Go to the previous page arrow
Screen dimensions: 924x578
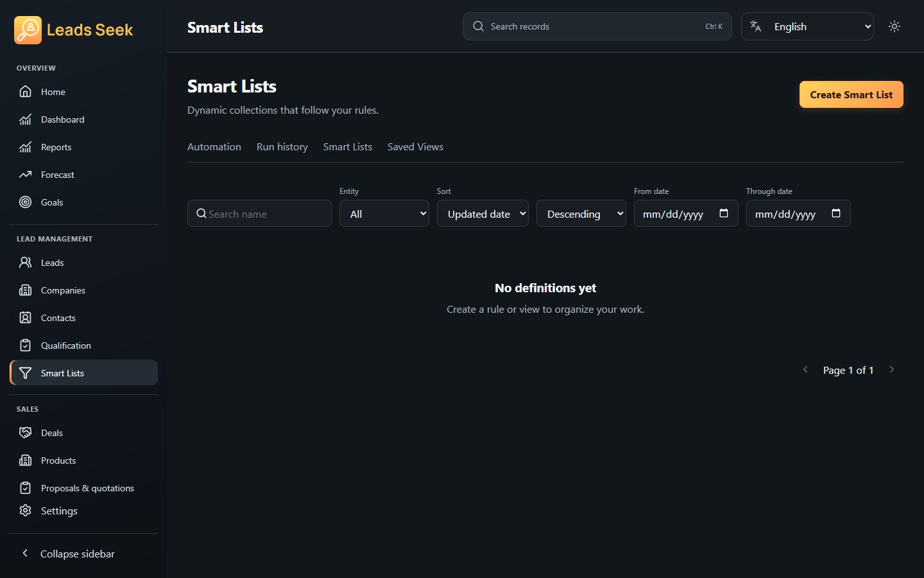point(805,370)
